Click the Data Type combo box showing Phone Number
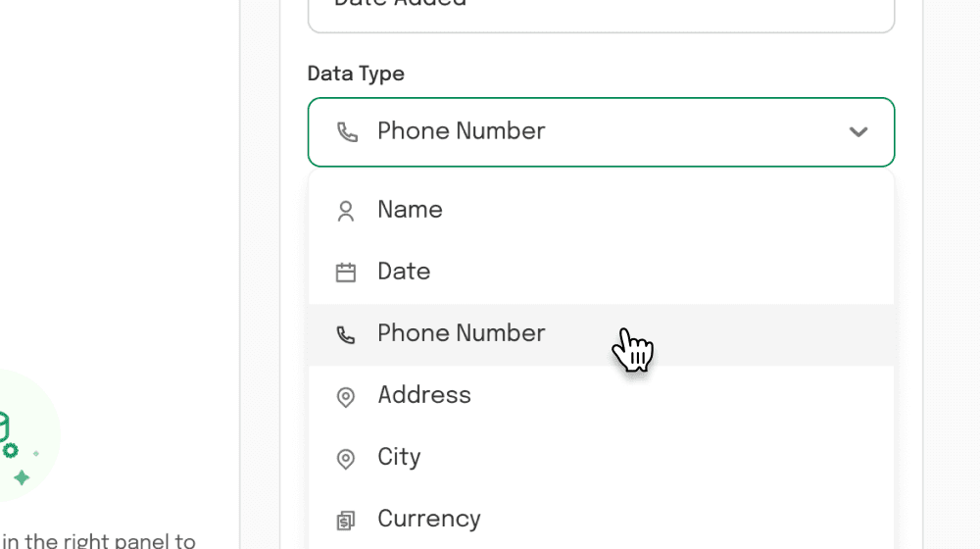Viewport: 980px width, 549px height. [602, 132]
